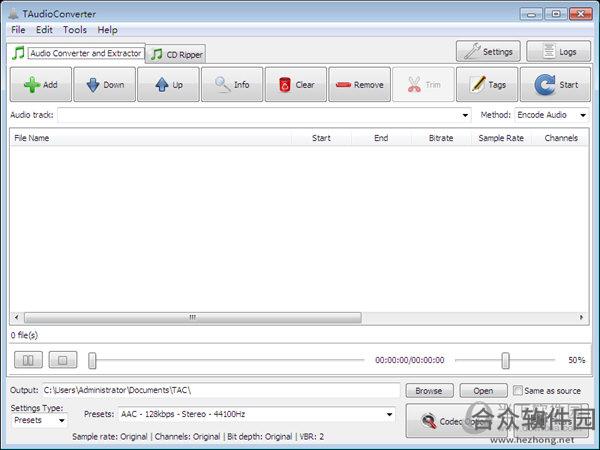Open the output folder
Viewport: 600px width, 450px height.
(x=483, y=391)
